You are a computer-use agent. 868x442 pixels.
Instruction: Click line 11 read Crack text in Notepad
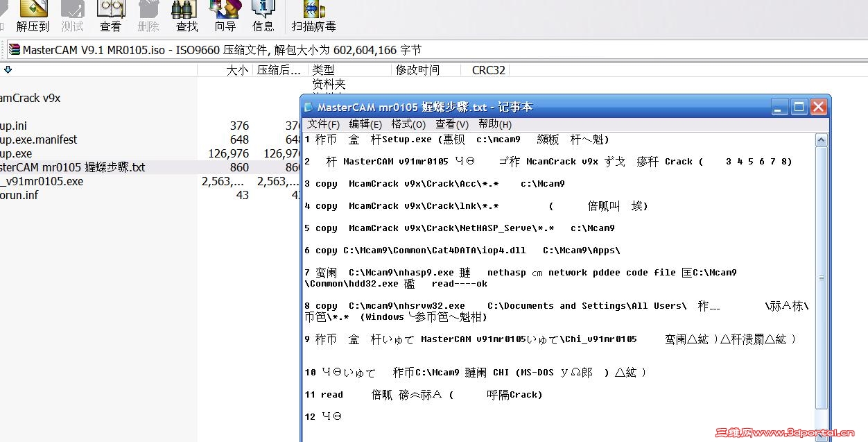point(424,395)
